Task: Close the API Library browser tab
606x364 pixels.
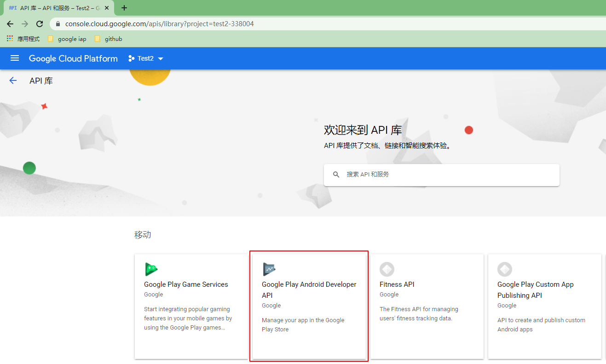Action: [x=107, y=8]
